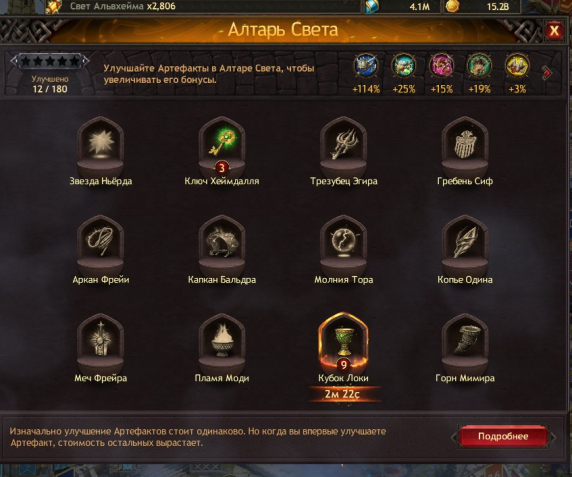572x477 pixels.
Task: Select the Аркан Фрейи lasso artifact
Action: point(101,245)
